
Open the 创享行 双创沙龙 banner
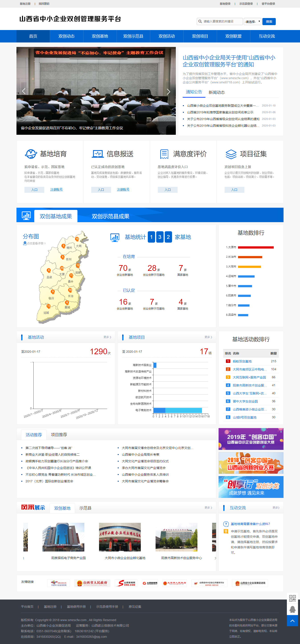tap(251, 487)
